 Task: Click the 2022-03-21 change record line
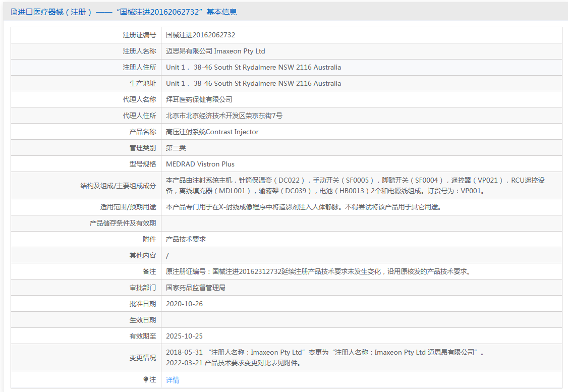pos(234,363)
